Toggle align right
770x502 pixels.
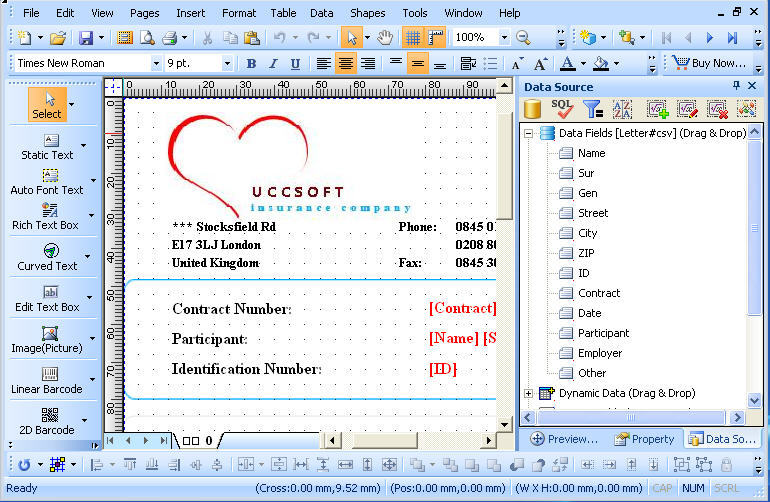[x=368, y=63]
